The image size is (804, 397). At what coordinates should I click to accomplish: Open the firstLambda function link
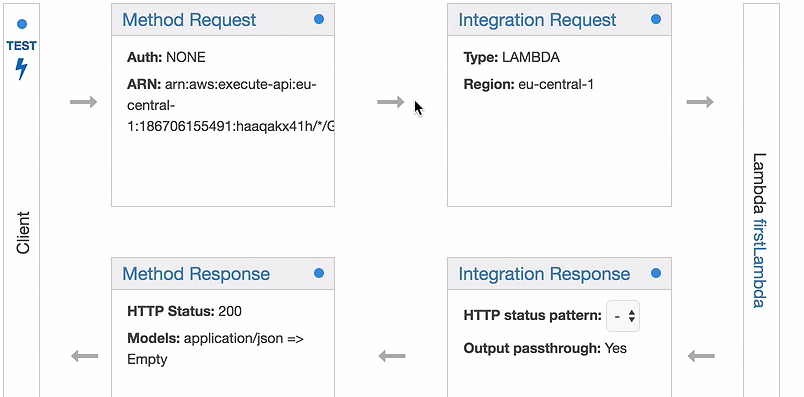click(759, 263)
